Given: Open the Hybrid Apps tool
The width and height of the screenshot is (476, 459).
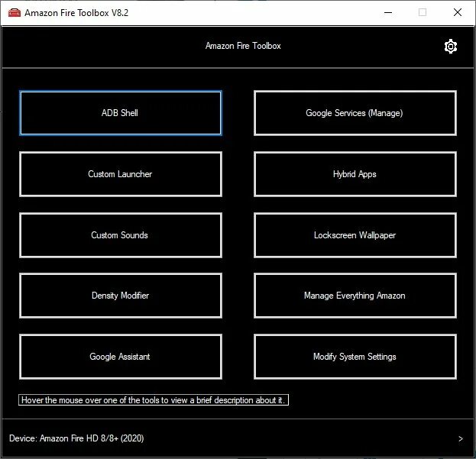Looking at the screenshot, I should click(355, 174).
